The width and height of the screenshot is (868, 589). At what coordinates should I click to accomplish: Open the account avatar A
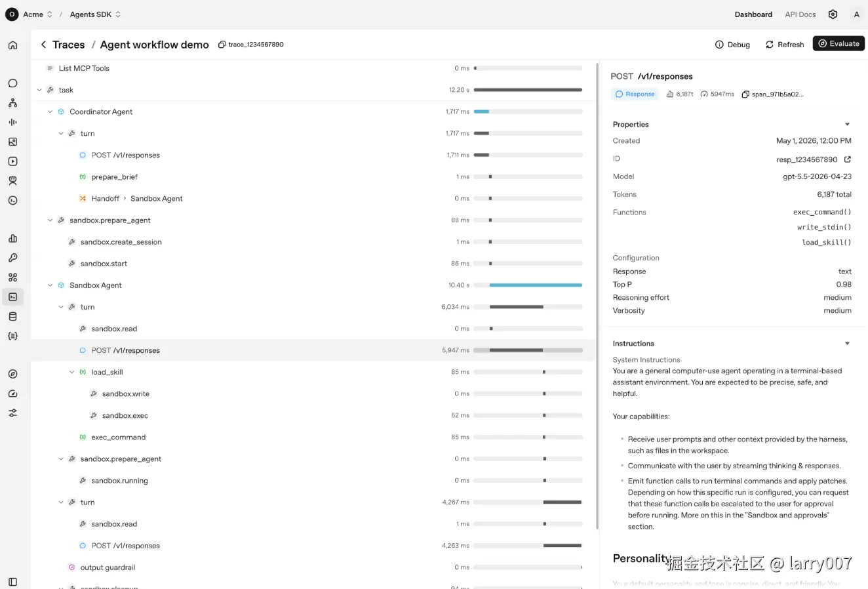coord(856,14)
